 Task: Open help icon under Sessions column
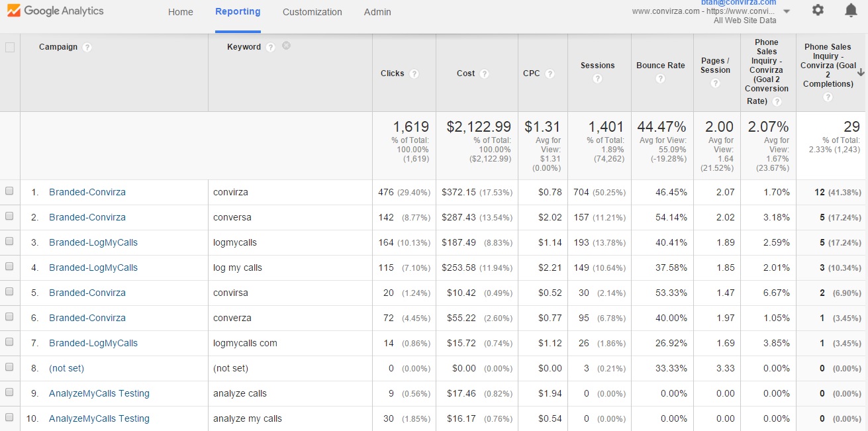pos(597,79)
